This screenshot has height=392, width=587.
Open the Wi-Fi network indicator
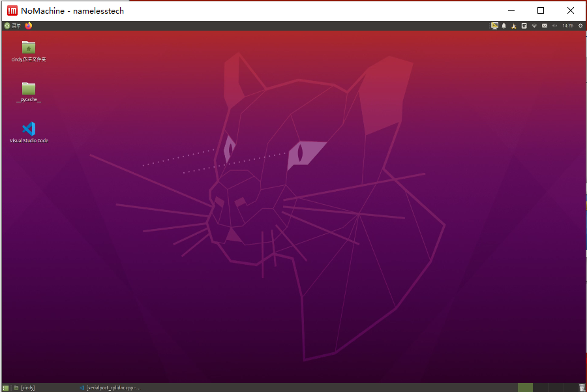(534, 26)
